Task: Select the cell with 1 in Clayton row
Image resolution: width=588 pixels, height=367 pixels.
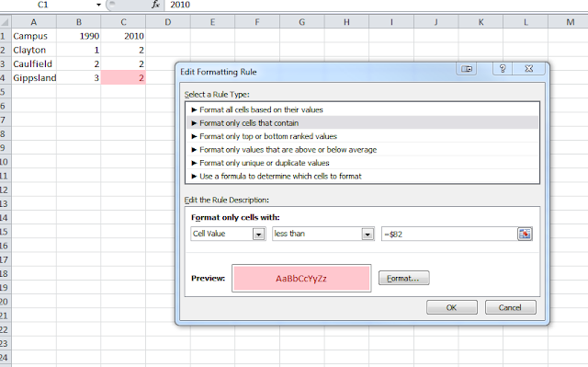Action: [x=78, y=50]
